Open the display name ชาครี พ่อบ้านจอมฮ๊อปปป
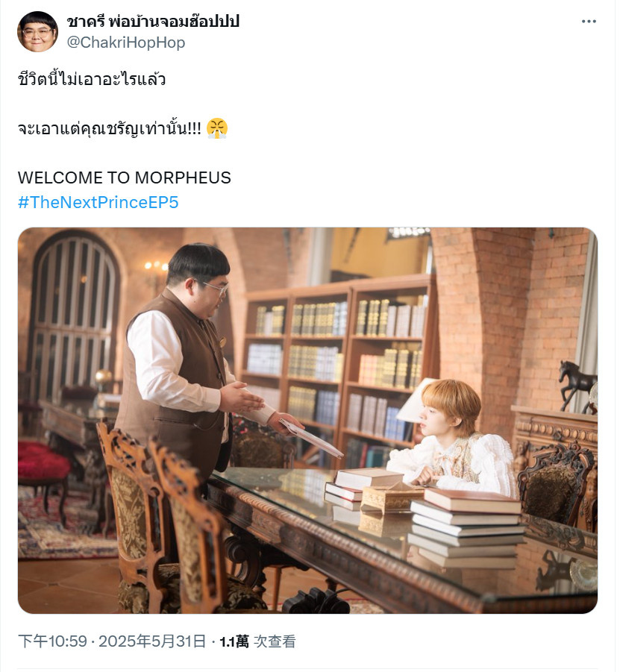 153,22
